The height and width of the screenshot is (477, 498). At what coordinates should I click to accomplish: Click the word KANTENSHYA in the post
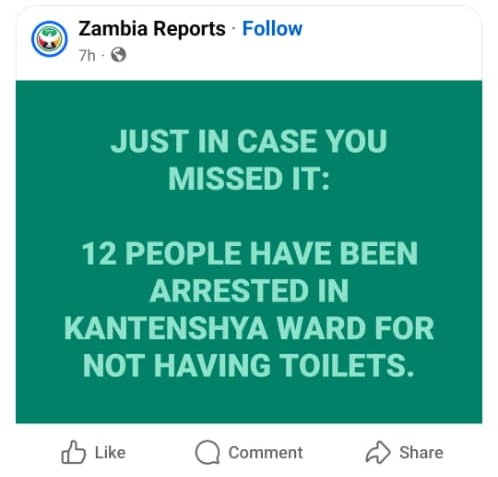coord(166,328)
